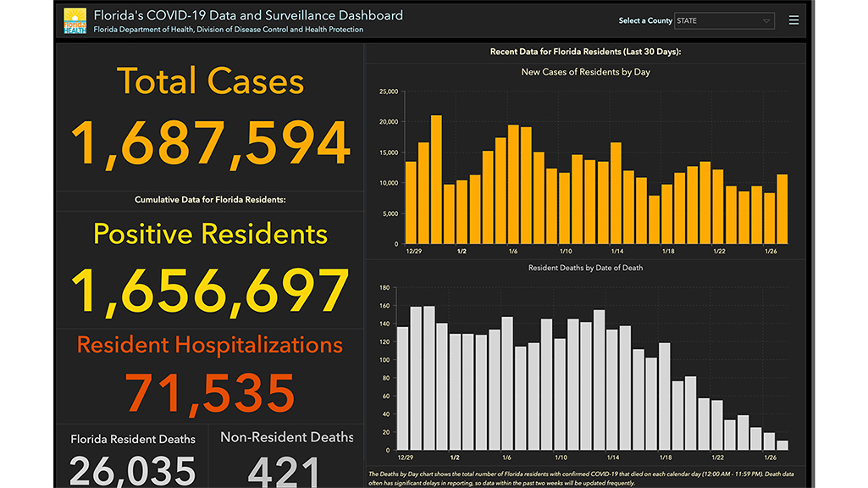The height and width of the screenshot is (488, 868).
Task: Select the Total Cases figure 1,687,594
Action: pyautogui.click(x=210, y=142)
